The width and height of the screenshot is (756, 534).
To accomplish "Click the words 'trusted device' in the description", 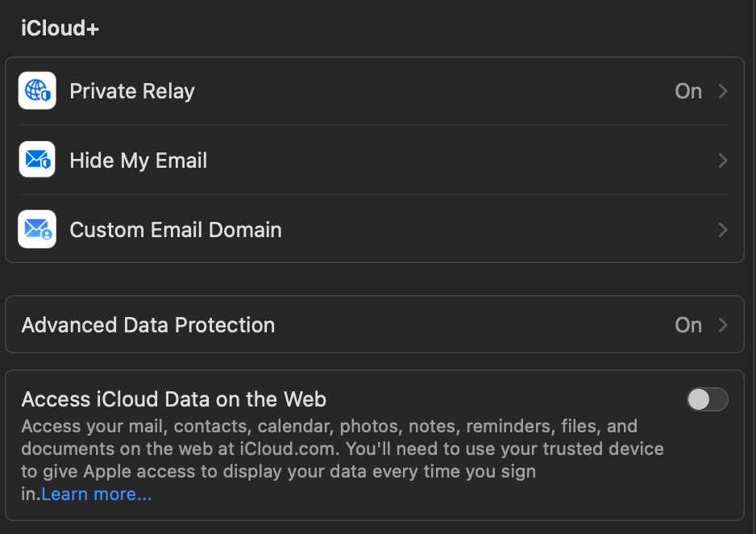I will tap(596, 448).
